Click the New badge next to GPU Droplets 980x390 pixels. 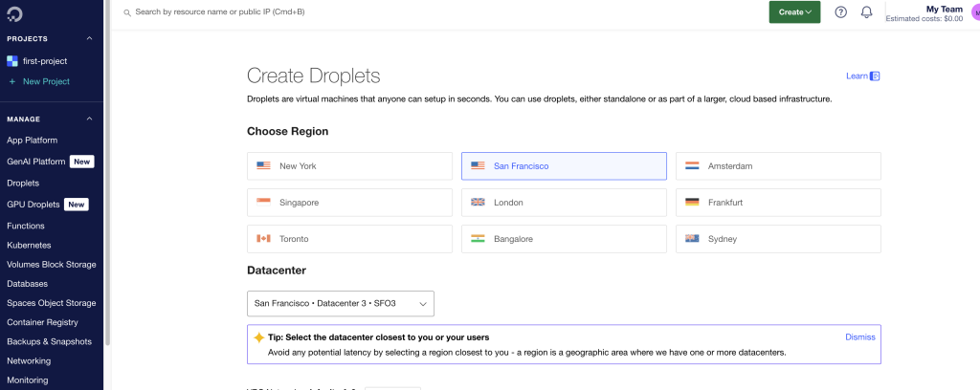pos(77,205)
